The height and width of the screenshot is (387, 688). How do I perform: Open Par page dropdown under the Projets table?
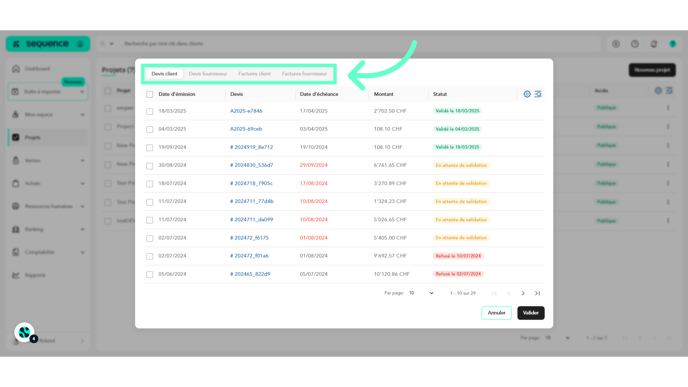[x=558, y=338]
